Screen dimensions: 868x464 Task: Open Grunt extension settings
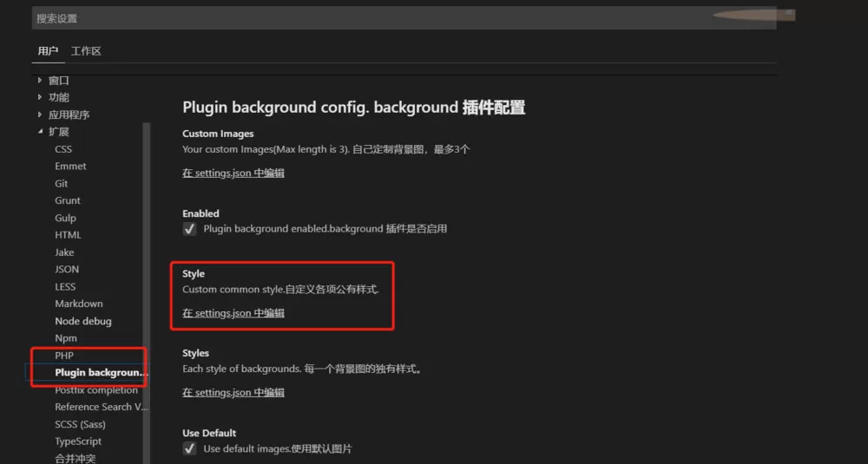click(68, 200)
